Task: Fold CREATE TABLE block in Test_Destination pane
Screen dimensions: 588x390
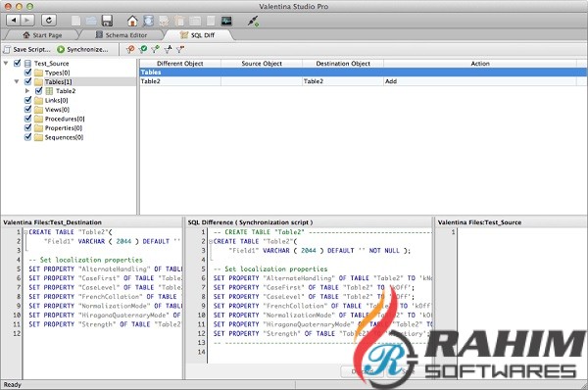Action: pos(25,232)
